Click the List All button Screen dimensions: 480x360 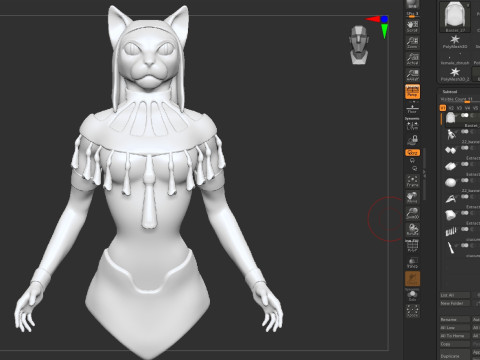click(x=455, y=295)
